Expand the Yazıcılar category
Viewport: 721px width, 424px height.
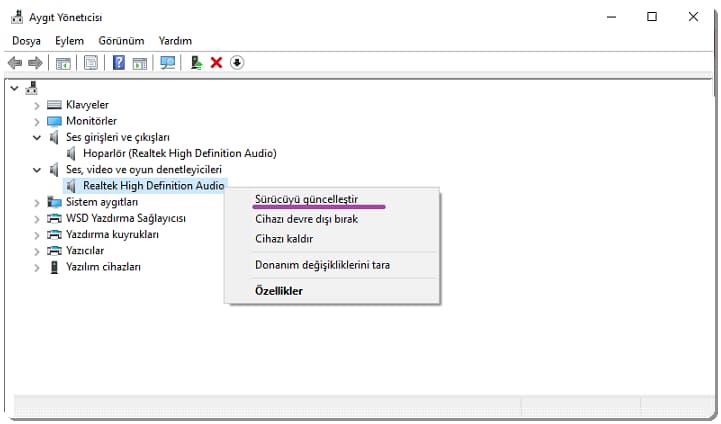pos(37,252)
